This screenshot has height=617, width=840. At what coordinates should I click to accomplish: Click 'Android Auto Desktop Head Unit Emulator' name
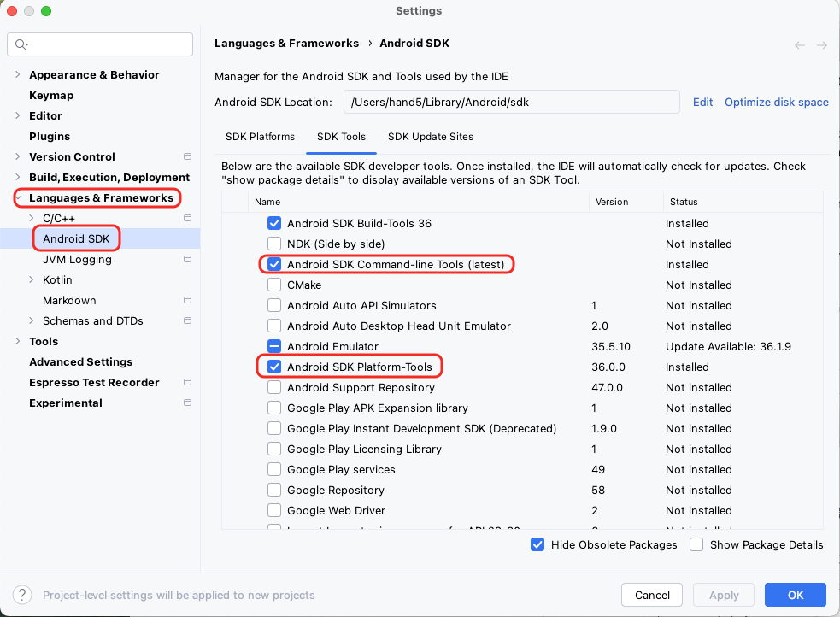click(399, 326)
